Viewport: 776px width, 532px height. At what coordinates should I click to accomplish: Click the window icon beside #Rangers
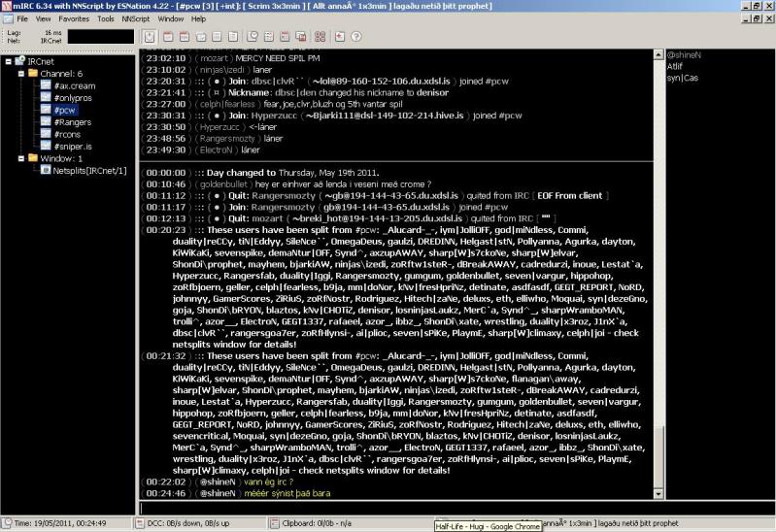[46, 121]
